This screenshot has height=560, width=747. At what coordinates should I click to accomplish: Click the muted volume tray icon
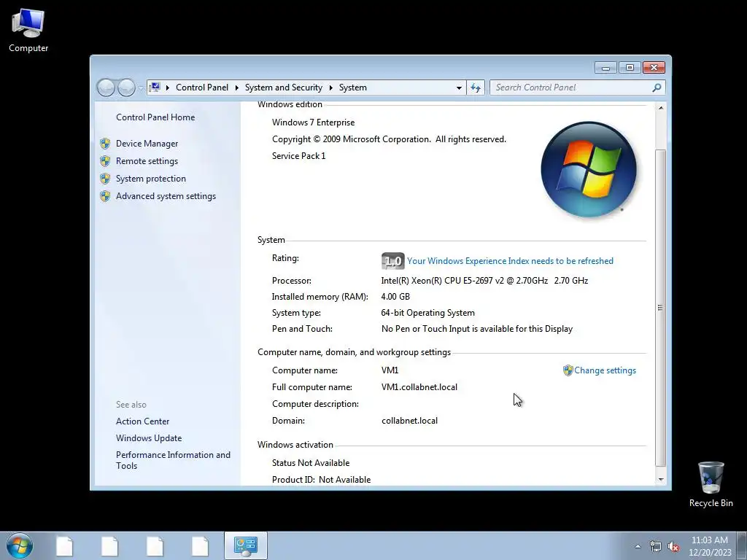[x=673, y=547]
